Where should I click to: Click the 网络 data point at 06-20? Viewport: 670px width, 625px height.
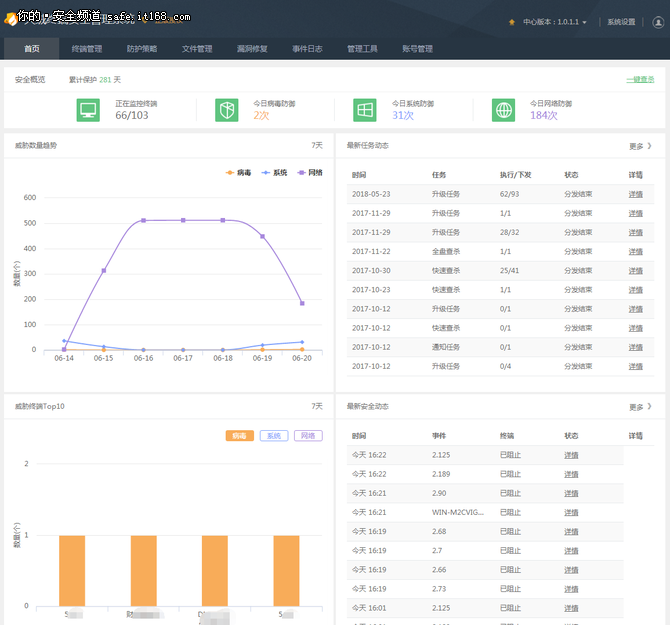click(302, 303)
